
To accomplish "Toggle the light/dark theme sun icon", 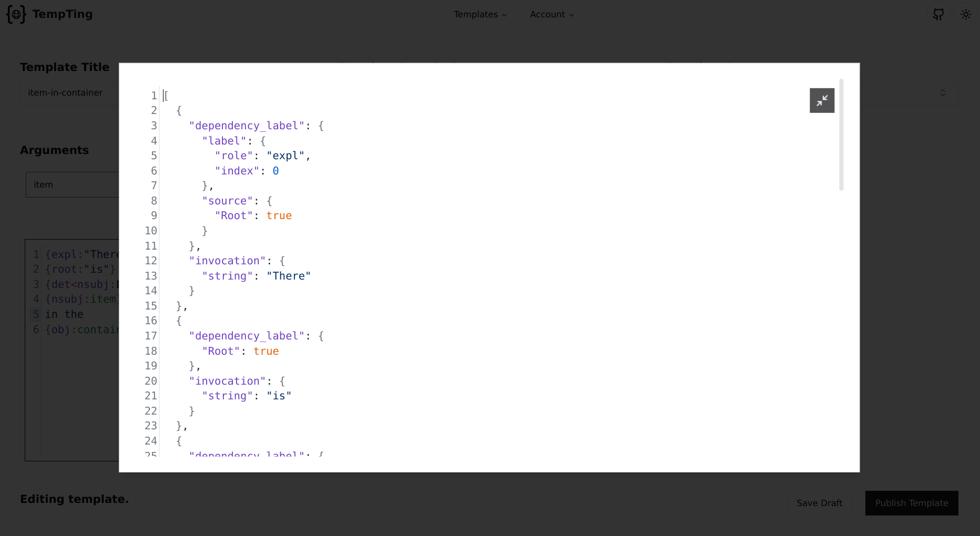I will (965, 14).
